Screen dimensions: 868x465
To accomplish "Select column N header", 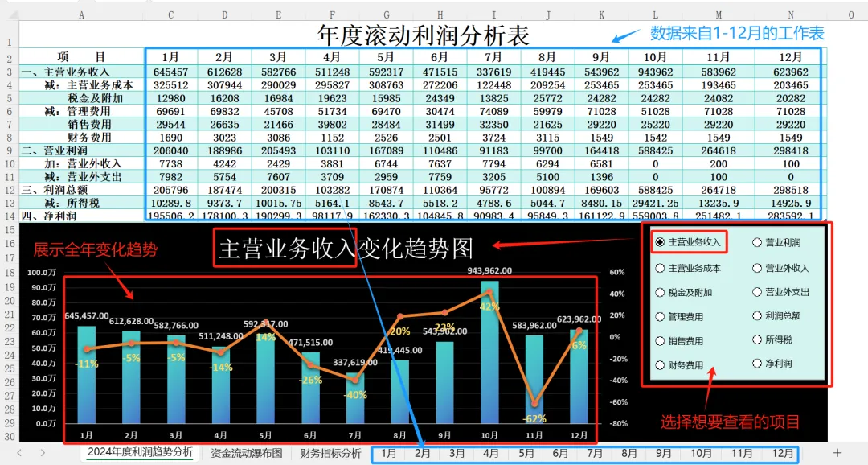I will (791, 15).
